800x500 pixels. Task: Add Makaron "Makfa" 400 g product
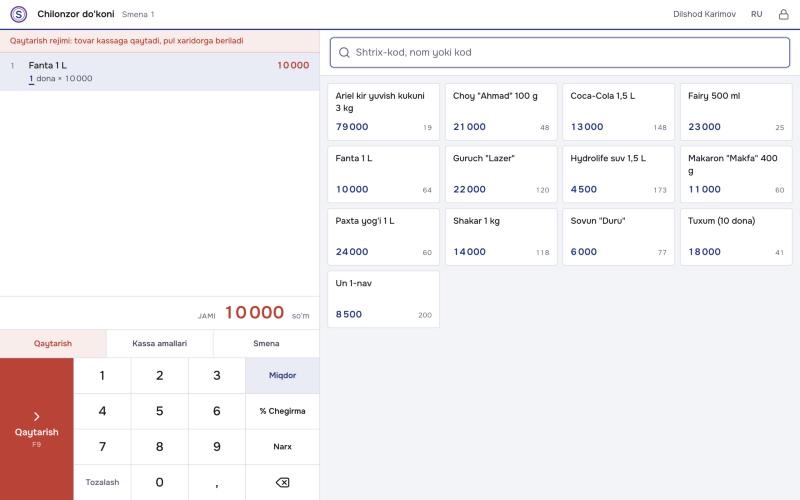[736, 174]
